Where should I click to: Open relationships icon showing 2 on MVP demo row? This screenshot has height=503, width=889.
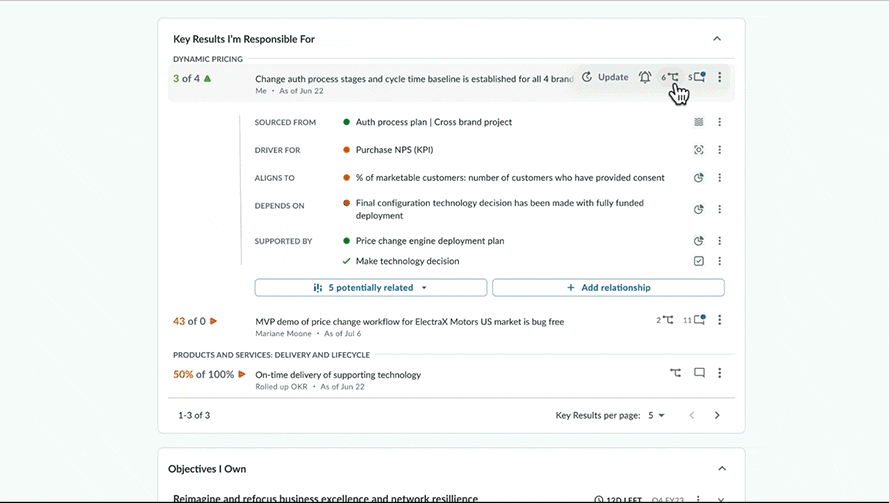pyautogui.click(x=665, y=320)
